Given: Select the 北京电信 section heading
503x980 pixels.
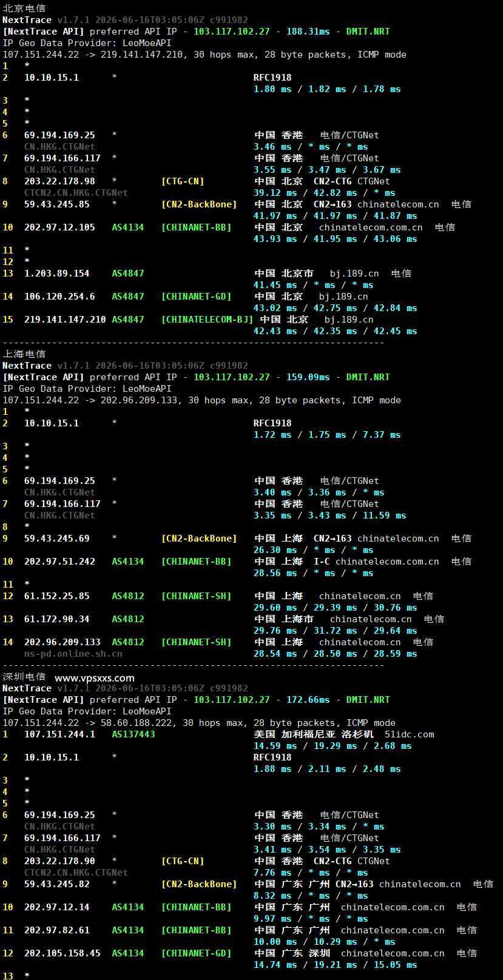Looking at the screenshot, I should [24, 8].
